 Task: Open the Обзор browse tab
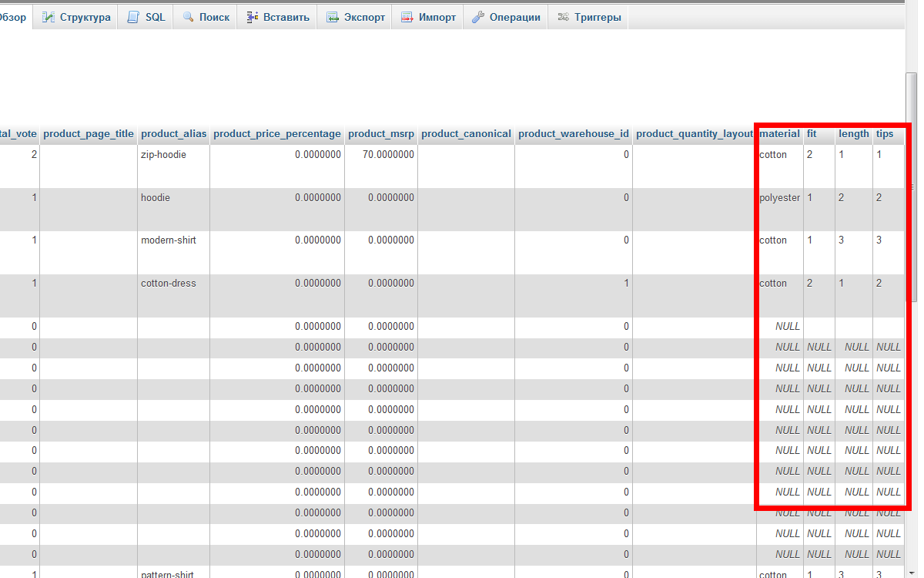tap(13, 17)
